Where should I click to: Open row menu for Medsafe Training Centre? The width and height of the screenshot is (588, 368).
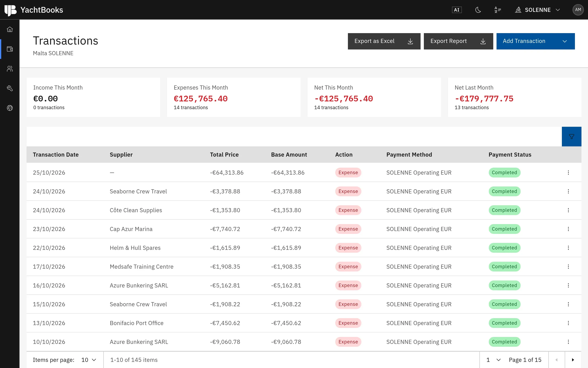pyautogui.click(x=568, y=267)
